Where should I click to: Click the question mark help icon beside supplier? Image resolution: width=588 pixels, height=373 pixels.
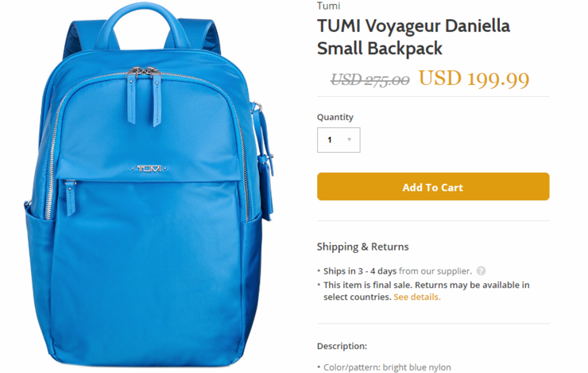click(x=481, y=270)
